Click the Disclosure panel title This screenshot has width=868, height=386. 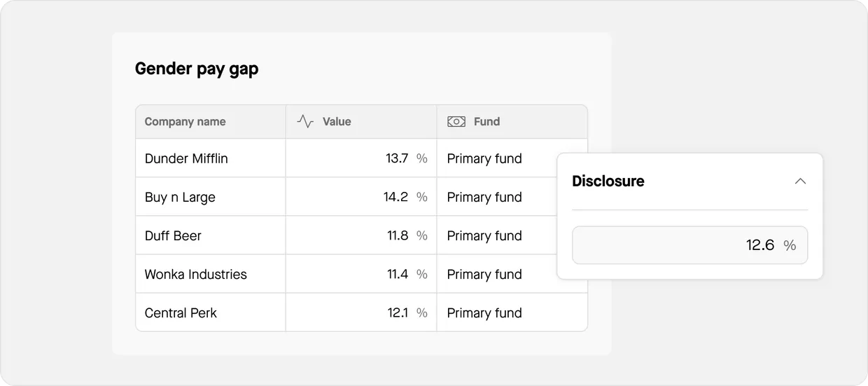(608, 181)
